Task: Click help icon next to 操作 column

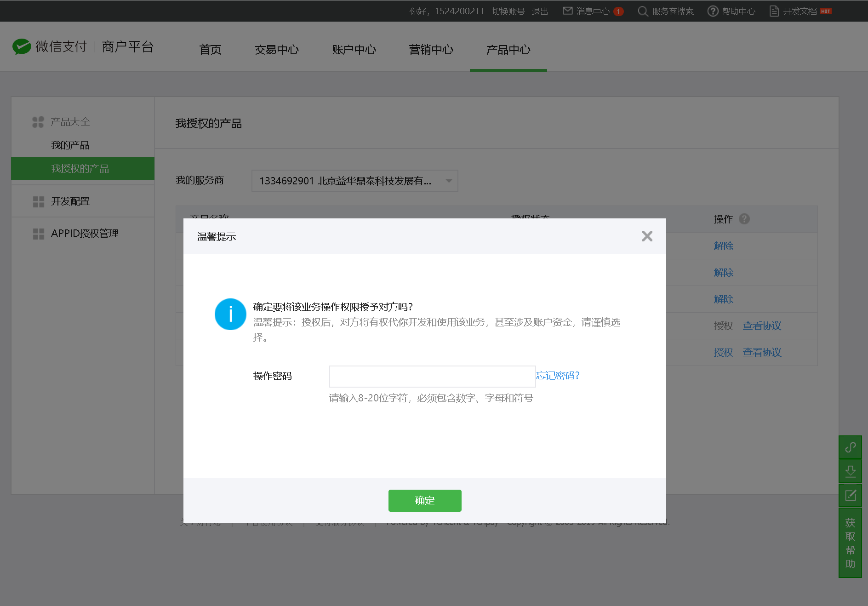Action: [x=744, y=219]
